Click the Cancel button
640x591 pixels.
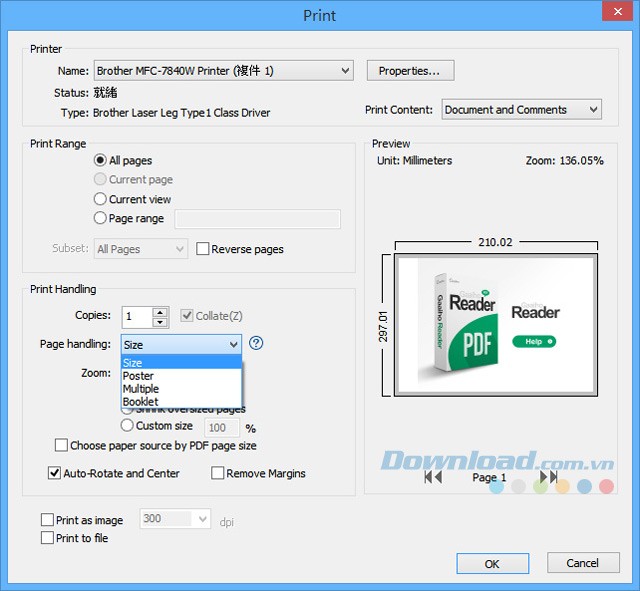point(583,563)
